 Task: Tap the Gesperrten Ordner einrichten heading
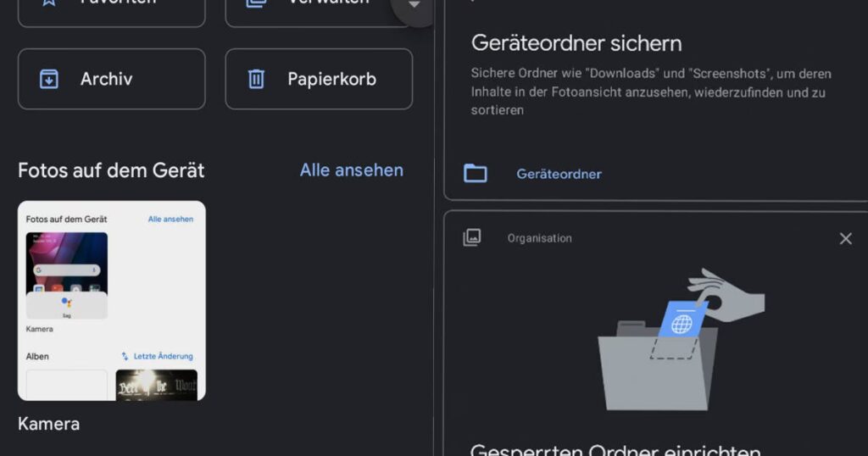tap(615, 449)
